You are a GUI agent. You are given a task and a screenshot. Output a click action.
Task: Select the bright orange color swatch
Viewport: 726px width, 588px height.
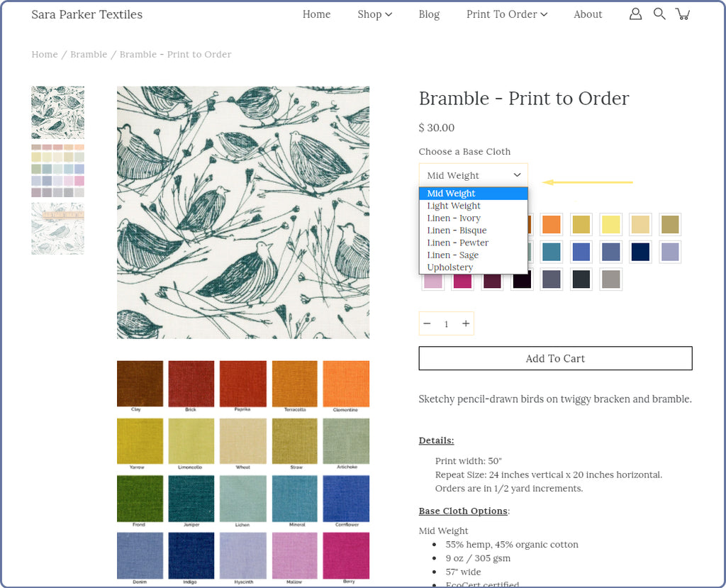(551, 224)
